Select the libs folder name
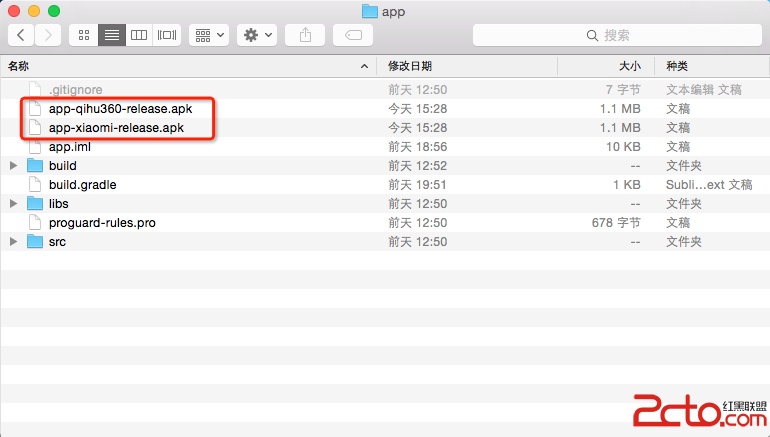This screenshot has height=437, width=770. (x=58, y=204)
